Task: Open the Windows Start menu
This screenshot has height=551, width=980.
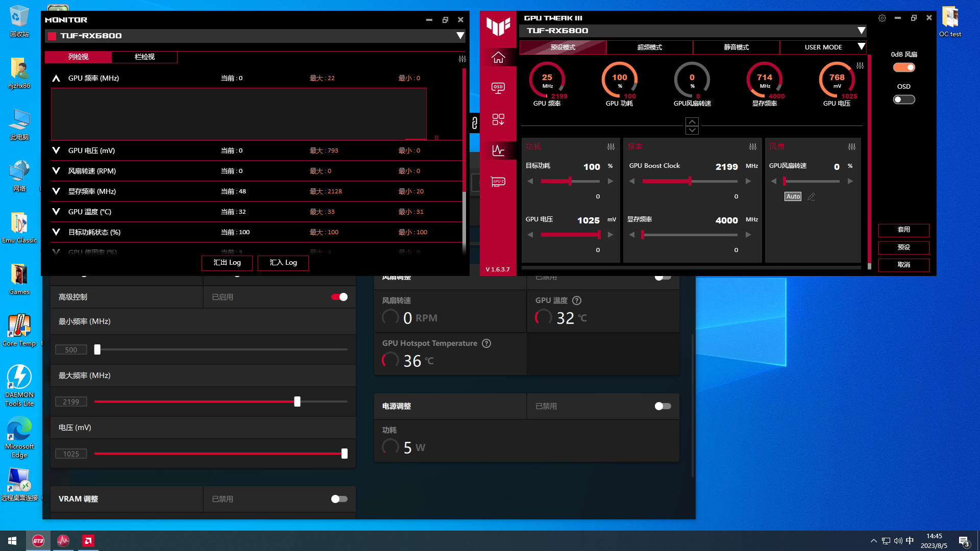Action: pyautogui.click(x=12, y=541)
